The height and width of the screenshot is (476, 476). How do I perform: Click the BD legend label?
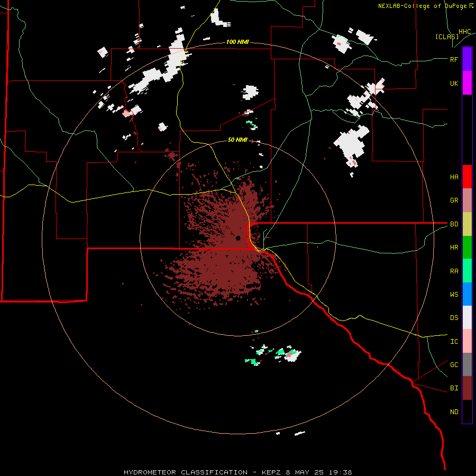point(454,224)
